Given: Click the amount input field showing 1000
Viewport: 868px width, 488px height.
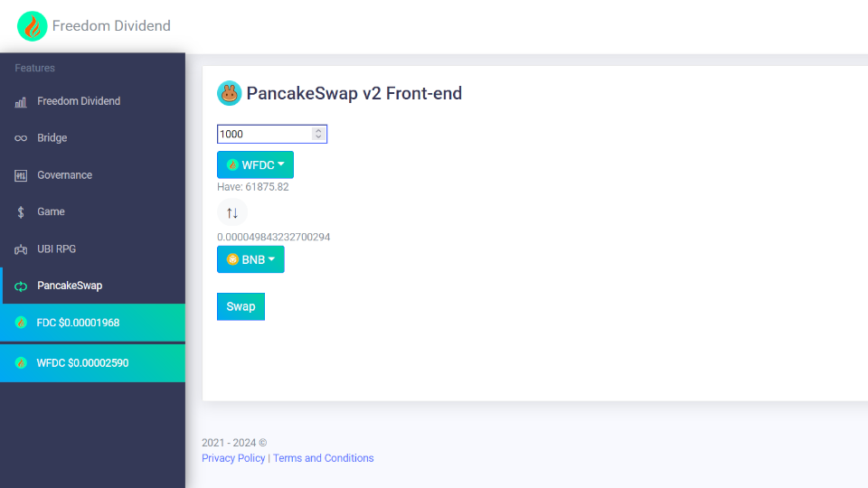Looking at the screenshot, I should 272,134.
